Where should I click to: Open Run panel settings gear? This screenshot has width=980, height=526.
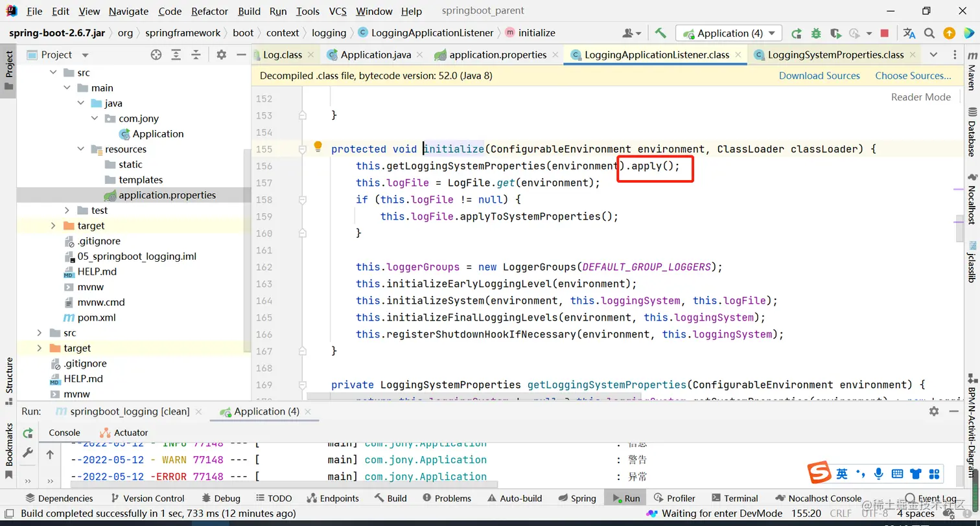tap(934, 411)
